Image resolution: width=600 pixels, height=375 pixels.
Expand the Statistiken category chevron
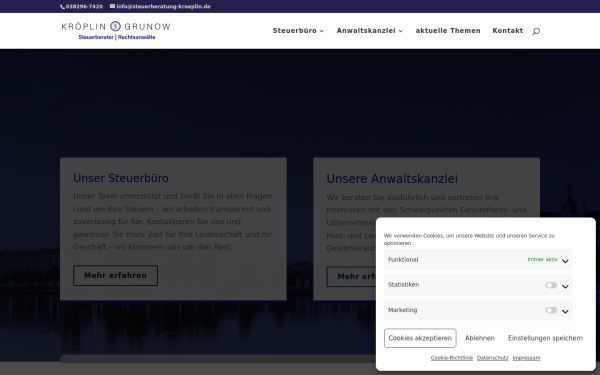[565, 286]
